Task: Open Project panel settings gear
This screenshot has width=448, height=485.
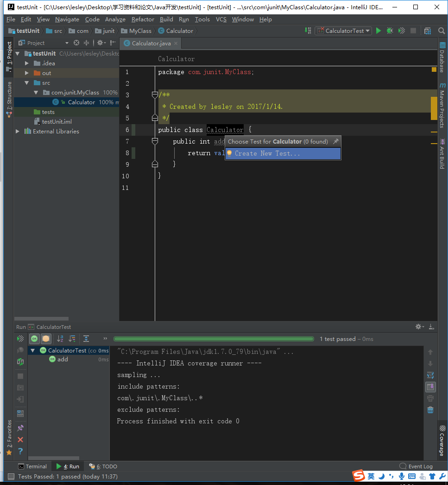Action: pyautogui.click(x=101, y=43)
